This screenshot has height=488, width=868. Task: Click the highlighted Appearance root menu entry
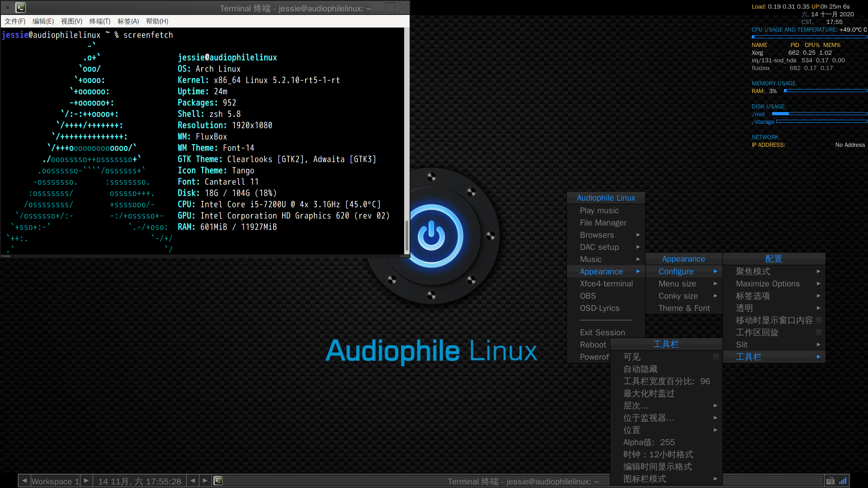(x=606, y=272)
